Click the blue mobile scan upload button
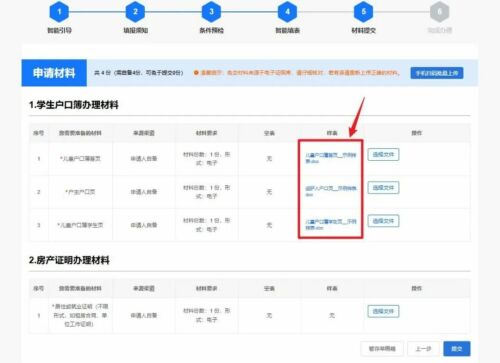Viewport: 500px width, 363px height. coord(437,73)
